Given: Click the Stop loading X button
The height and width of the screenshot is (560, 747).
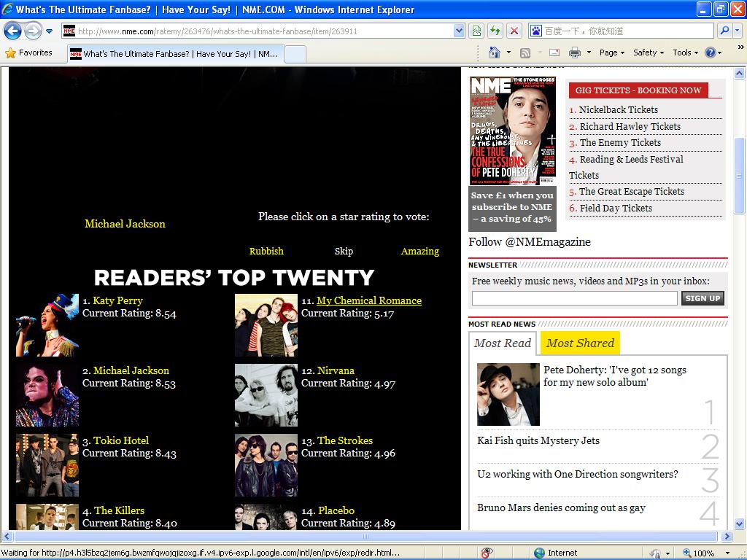Looking at the screenshot, I should point(514,31).
